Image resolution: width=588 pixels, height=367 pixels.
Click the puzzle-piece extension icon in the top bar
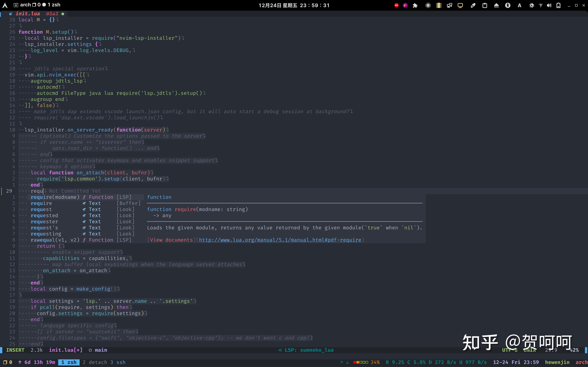pyautogui.click(x=415, y=5)
